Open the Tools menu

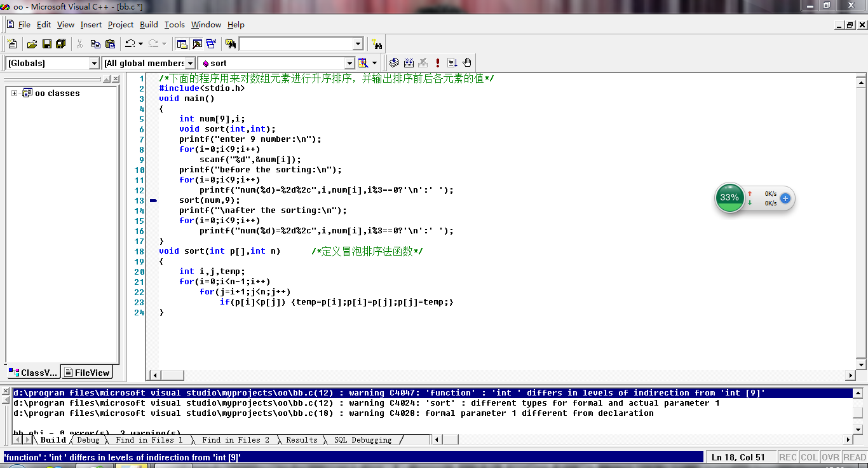174,24
